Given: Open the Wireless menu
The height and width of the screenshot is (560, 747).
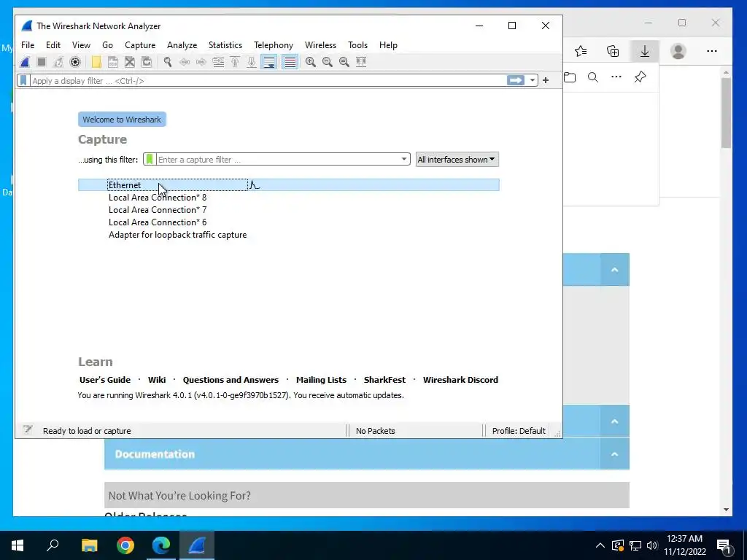Looking at the screenshot, I should (x=320, y=44).
